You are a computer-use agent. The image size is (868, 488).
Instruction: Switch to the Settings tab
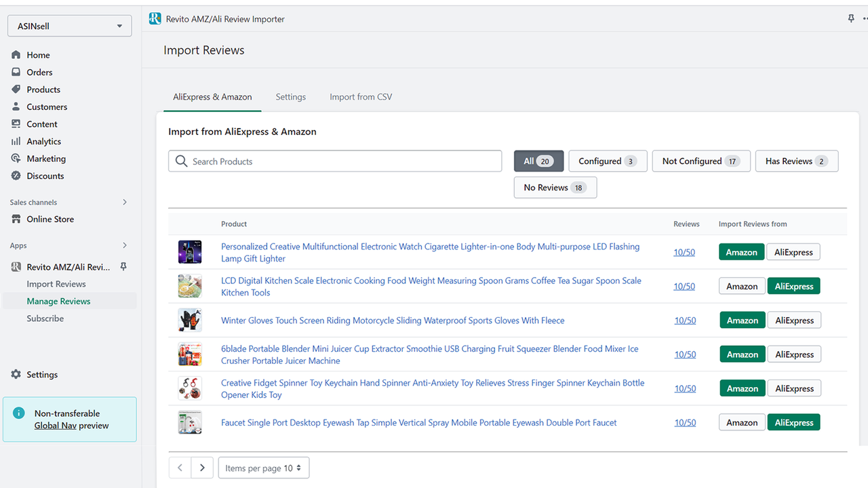tap(290, 97)
